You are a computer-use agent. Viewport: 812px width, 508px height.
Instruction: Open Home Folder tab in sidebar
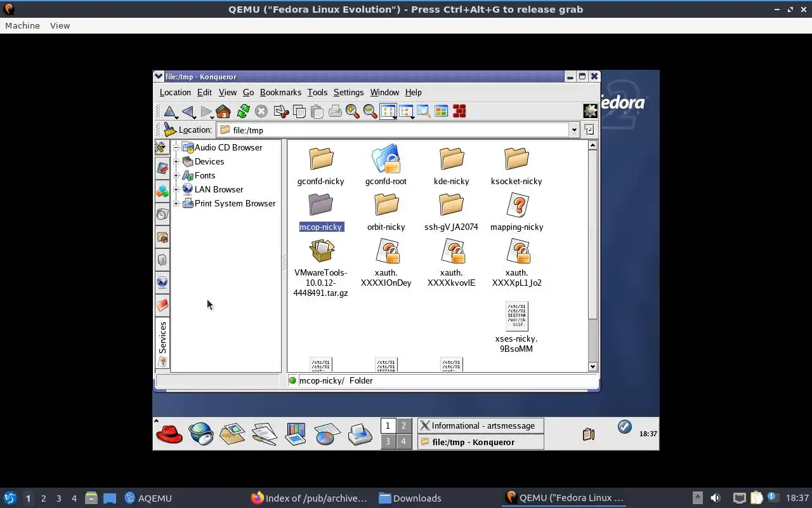162,237
